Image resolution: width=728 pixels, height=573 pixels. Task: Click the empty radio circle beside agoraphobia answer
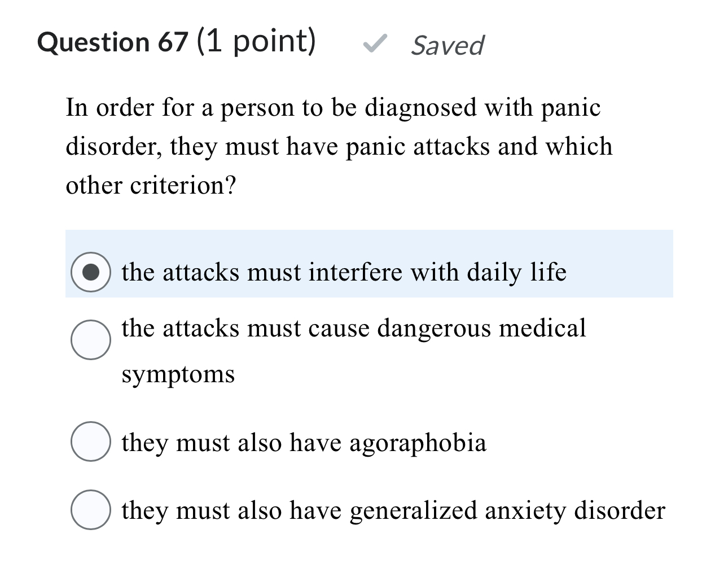tap(90, 443)
